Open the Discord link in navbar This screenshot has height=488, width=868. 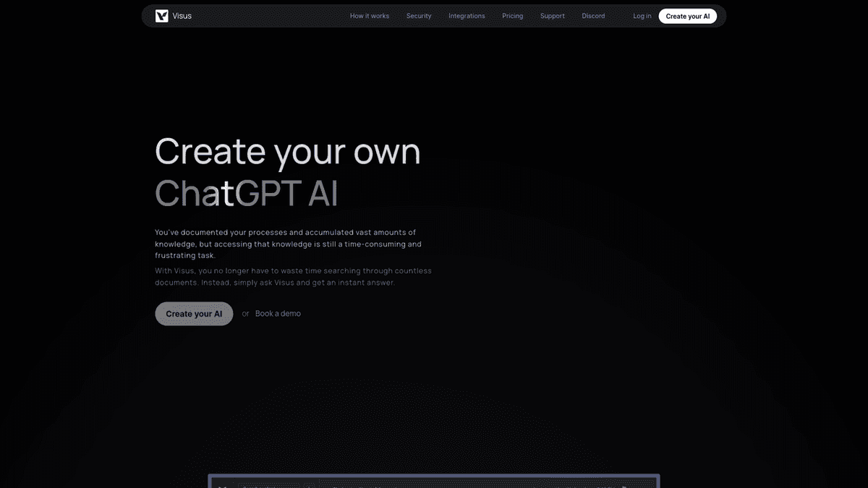pyautogui.click(x=593, y=16)
